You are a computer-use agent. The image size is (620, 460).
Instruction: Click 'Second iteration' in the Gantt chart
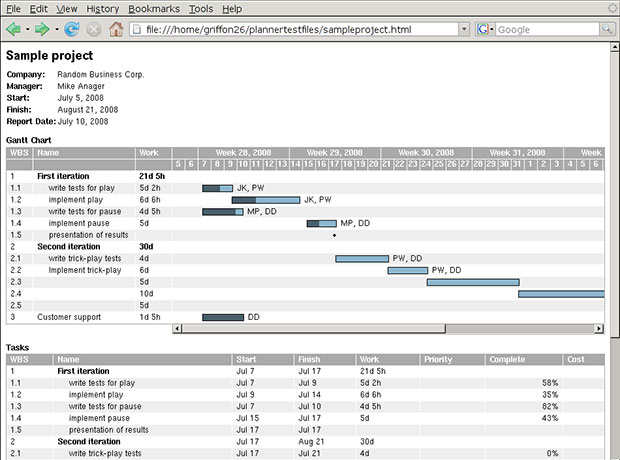click(69, 247)
